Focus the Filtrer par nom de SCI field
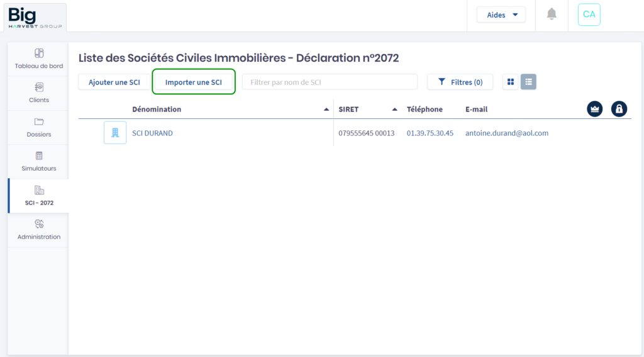Screen dimensions: 644x357 tap(330, 82)
